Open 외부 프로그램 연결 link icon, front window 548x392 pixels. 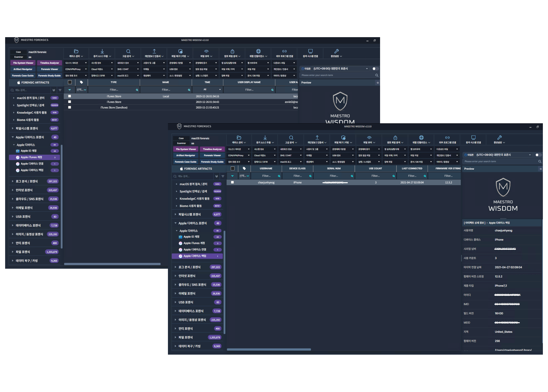[x=447, y=137]
